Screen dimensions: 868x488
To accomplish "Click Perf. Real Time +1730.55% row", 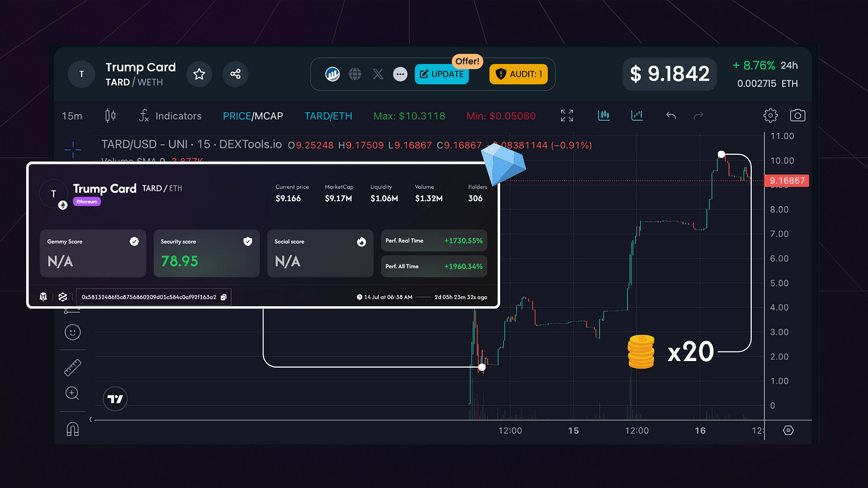I will point(434,241).
